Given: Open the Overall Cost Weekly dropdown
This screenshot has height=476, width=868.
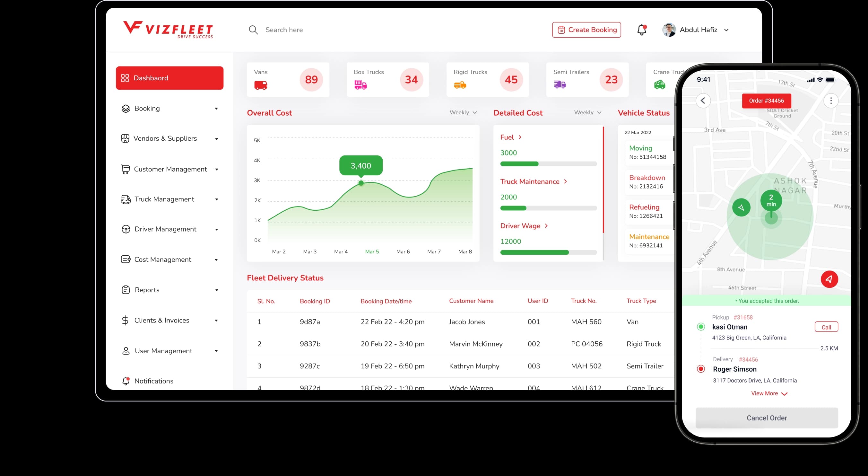Looking at the screenshot, I should pos(463,112).
